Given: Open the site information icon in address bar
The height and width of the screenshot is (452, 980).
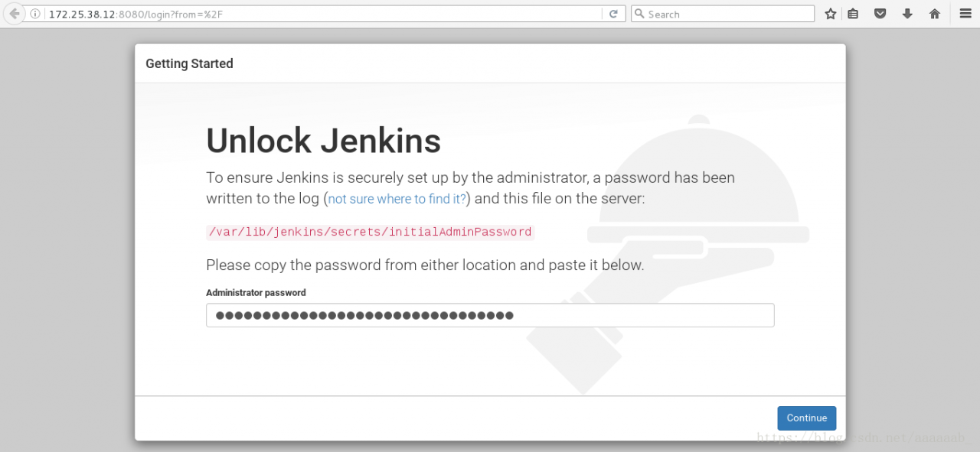Looking at the screenshot, I should (35, 14).
